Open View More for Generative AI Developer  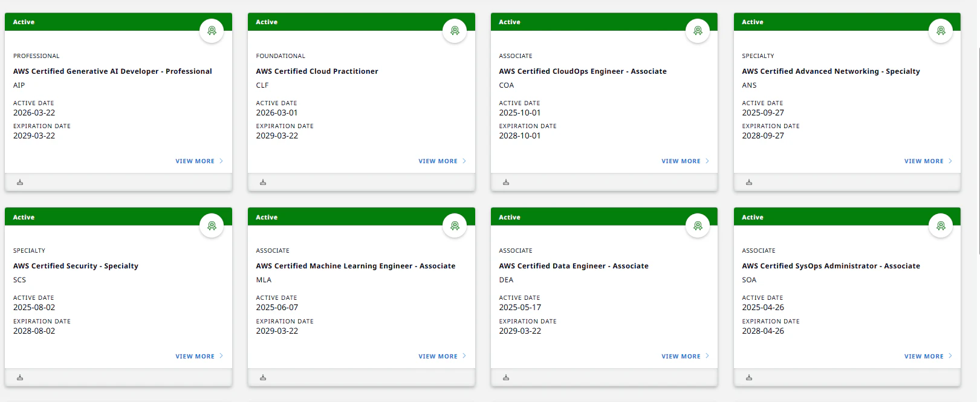(200, 161)
